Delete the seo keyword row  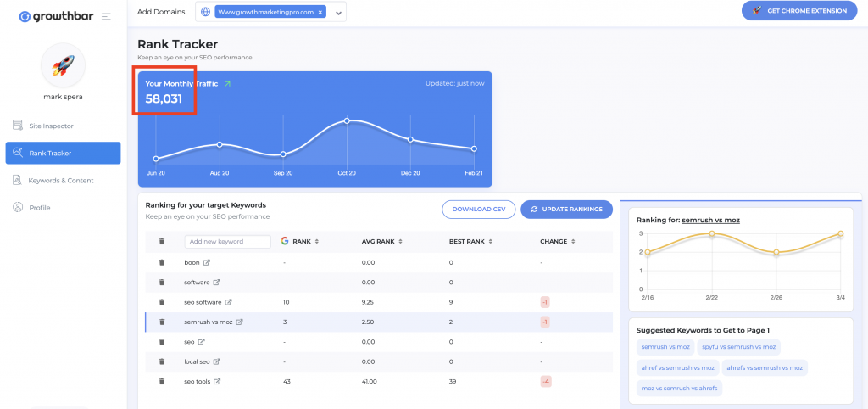pyautogui.click(x=162, y=342)
